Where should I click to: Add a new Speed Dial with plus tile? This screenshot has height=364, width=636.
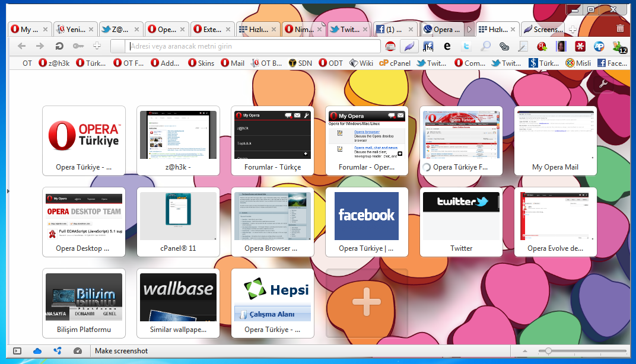[x=367, y=303]
